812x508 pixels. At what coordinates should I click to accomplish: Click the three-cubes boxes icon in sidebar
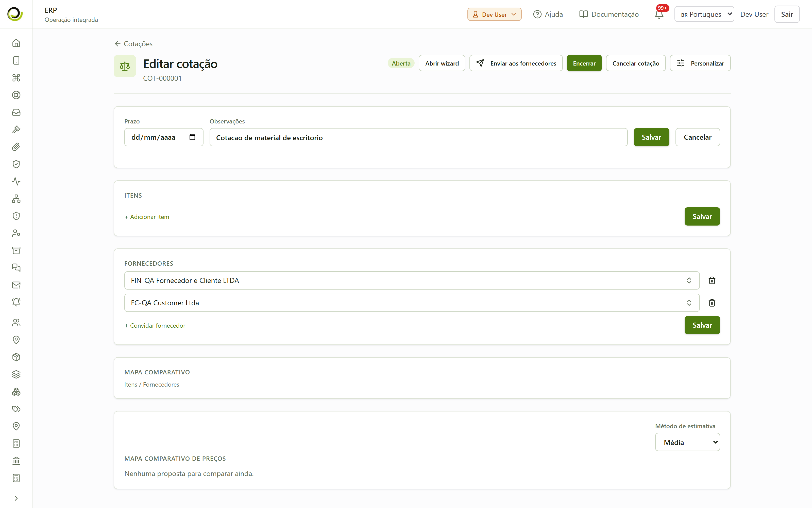16,392
